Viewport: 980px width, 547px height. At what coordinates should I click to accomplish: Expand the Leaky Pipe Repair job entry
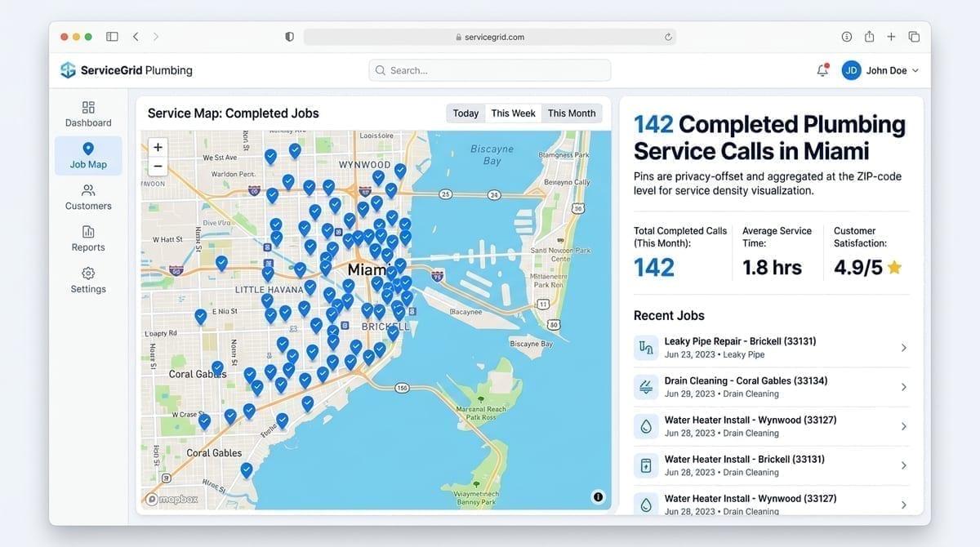pyautogui.click(x=903, y=347)
